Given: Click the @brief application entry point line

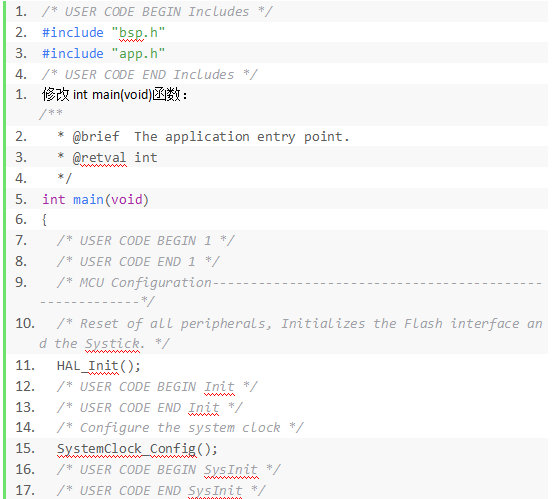Looking at the screenshot, I should pos(203,137).
